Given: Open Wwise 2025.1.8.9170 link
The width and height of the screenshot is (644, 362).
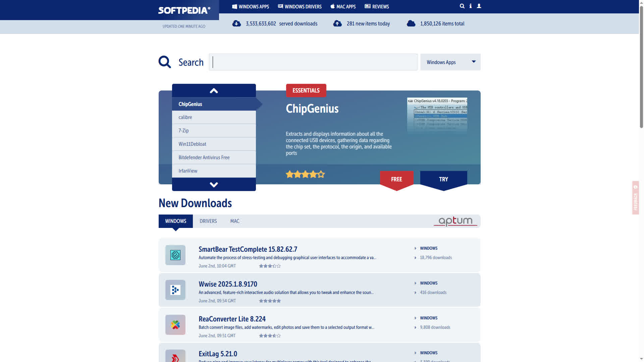Looking at the screenshot, I should pos(228,284).
